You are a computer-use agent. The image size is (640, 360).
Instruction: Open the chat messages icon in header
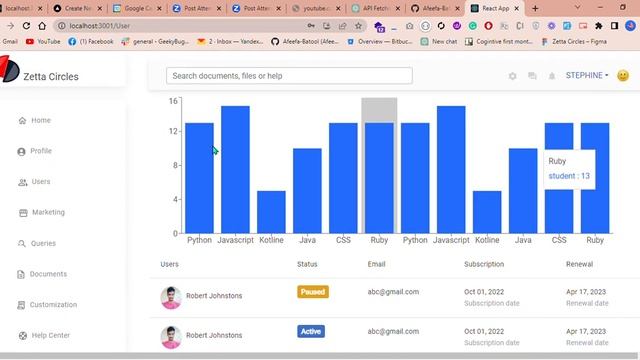coord(532,76)
